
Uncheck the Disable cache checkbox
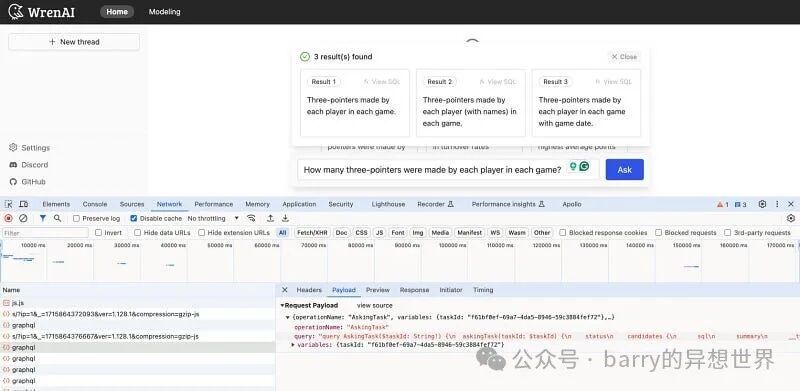[x=134, y=218]
